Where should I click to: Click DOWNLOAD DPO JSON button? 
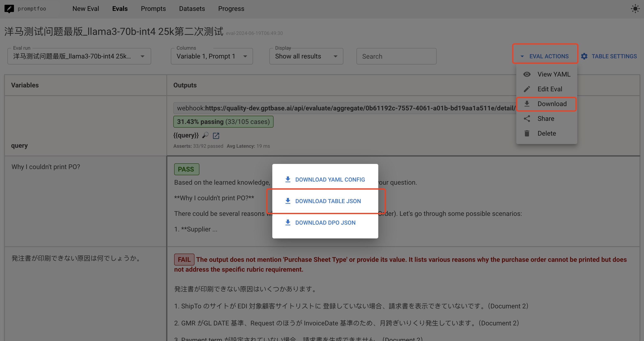[325, 223]
